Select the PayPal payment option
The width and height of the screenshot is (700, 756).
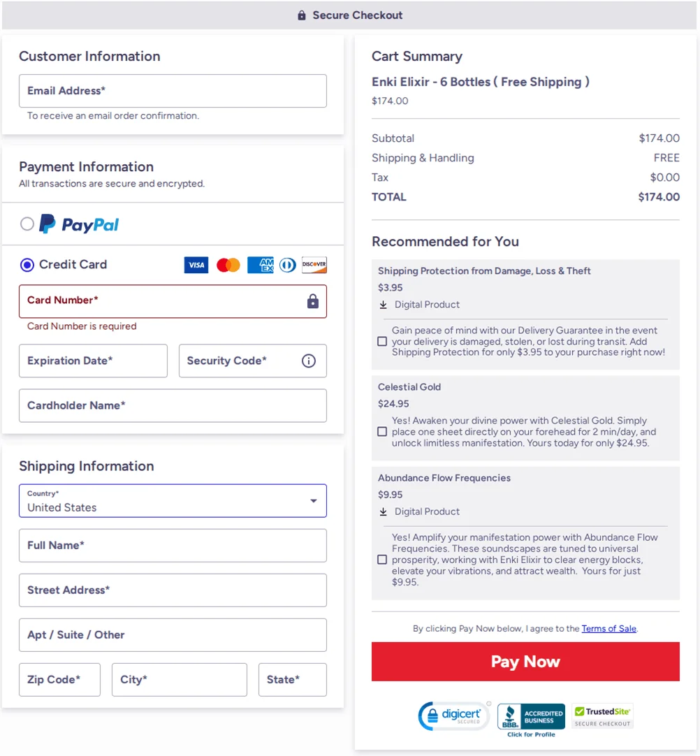(x=27, y=224)
